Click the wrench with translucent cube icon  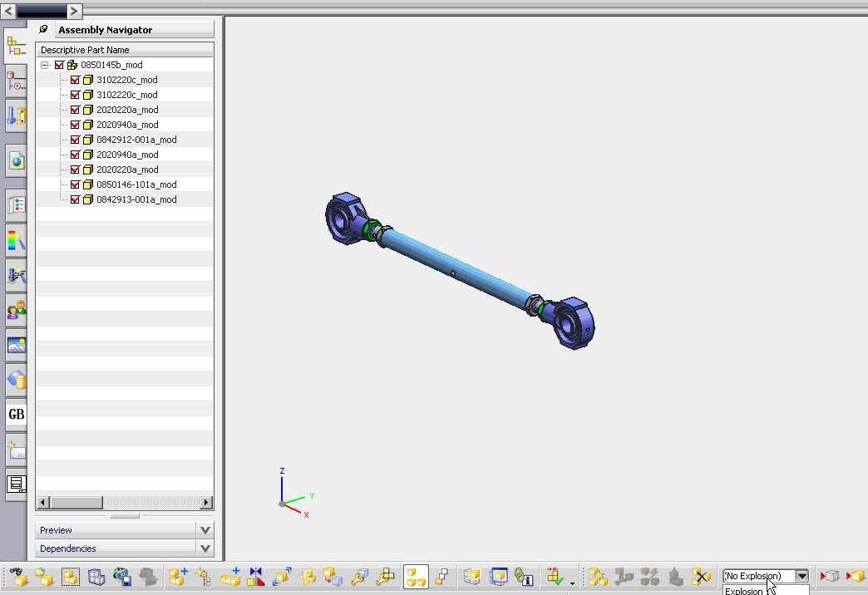coord(360,577)
